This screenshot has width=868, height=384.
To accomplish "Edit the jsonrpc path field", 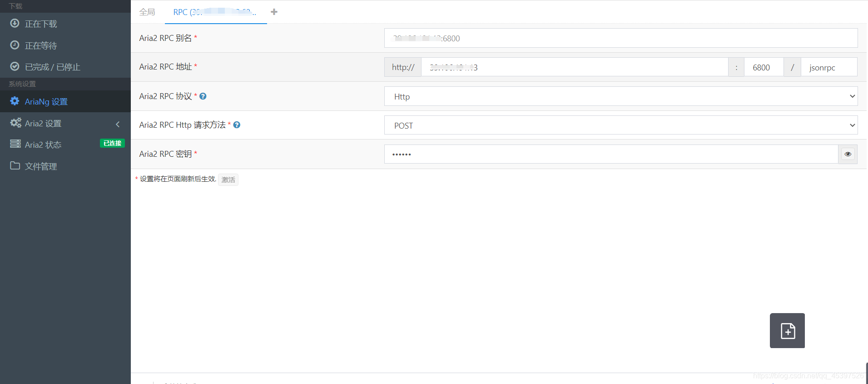I will point(829,67).
